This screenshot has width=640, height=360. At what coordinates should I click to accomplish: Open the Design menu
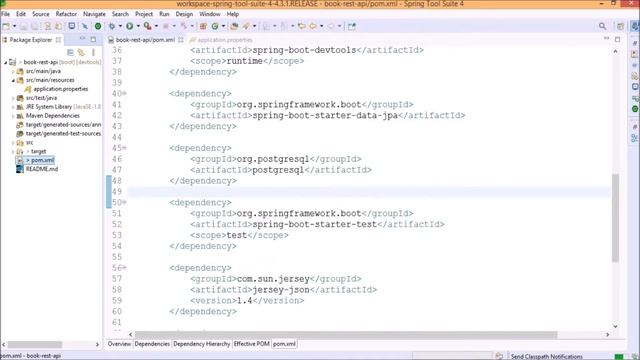184,14
